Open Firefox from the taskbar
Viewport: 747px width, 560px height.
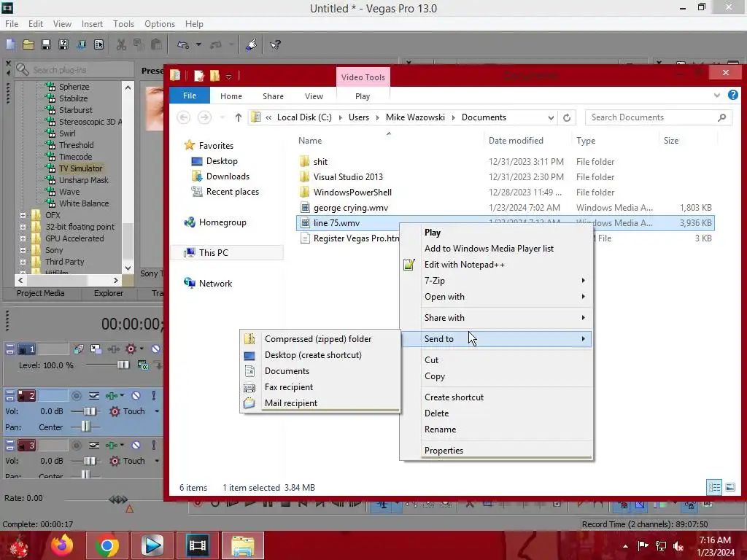[x=62, y=545]
